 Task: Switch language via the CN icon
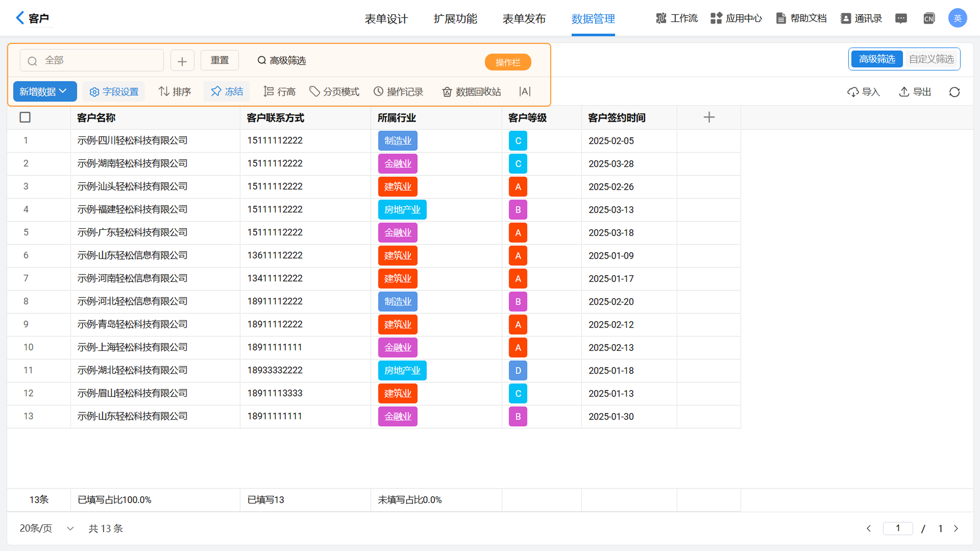(929, 18)
